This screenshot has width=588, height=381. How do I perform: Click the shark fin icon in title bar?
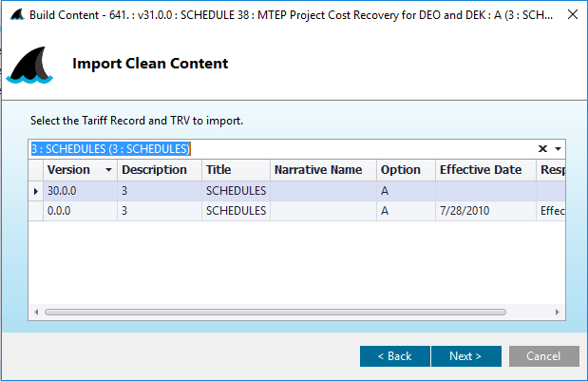point(17,15)
